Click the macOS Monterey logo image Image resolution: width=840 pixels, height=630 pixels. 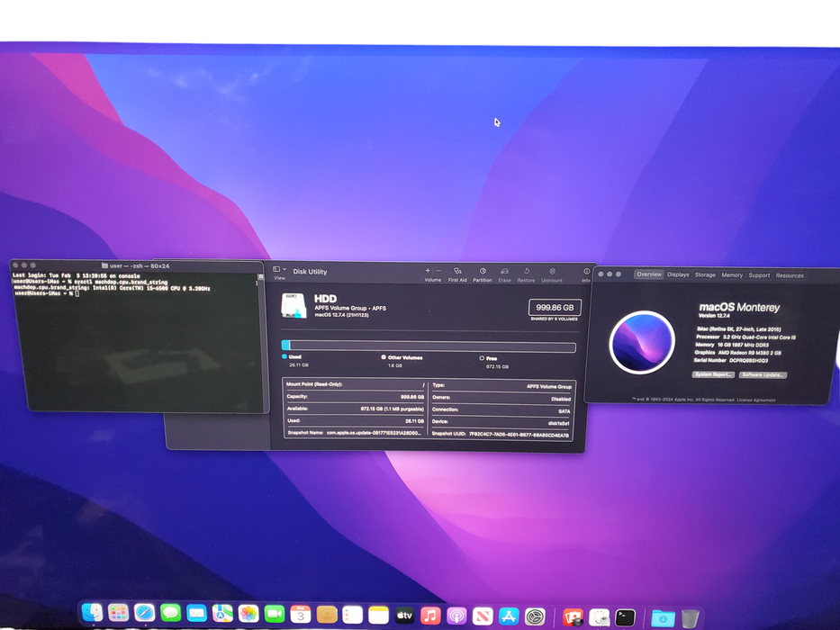coord(642,342)
